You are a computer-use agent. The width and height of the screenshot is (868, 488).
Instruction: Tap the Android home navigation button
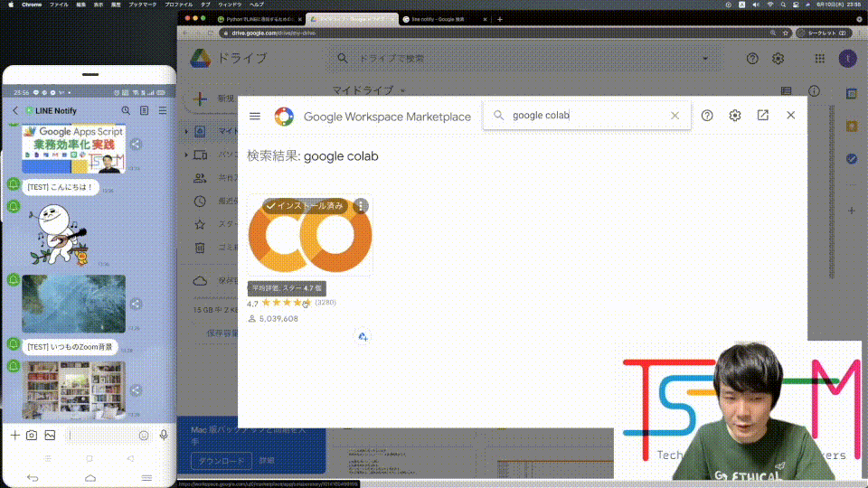(x=90, y=478)
